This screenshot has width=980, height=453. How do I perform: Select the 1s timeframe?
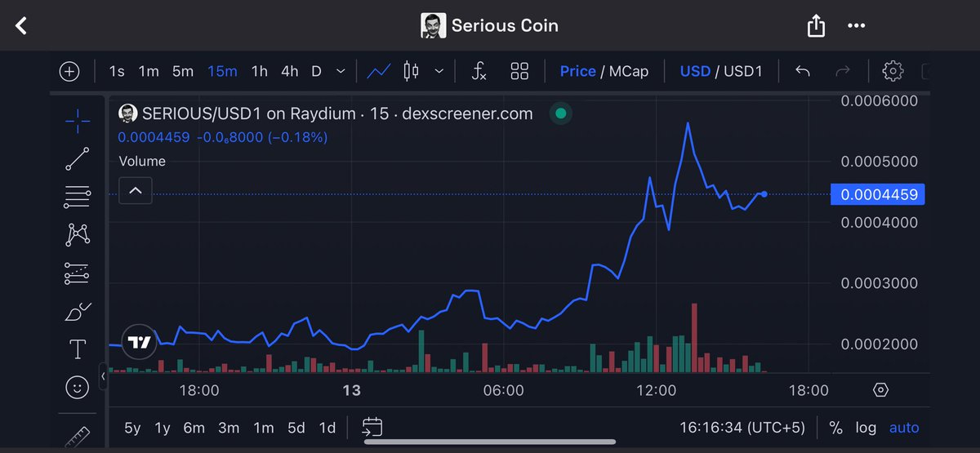[x=117, y=72]
